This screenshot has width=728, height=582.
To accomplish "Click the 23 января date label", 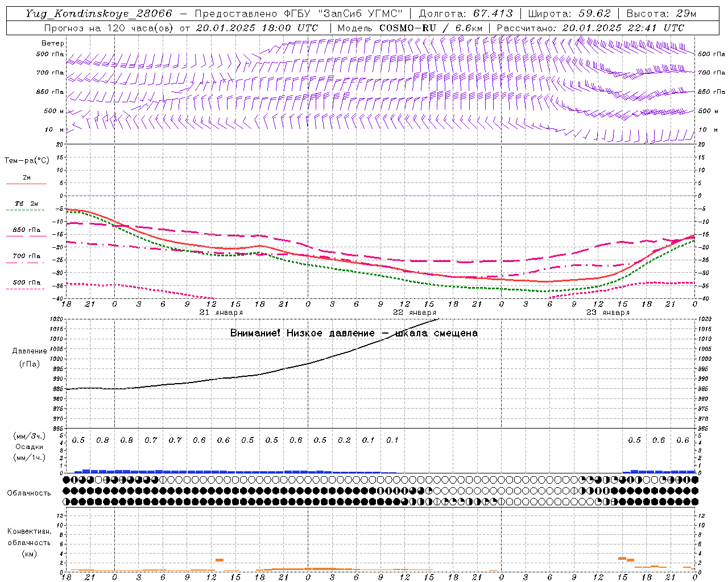I will 607,313.
